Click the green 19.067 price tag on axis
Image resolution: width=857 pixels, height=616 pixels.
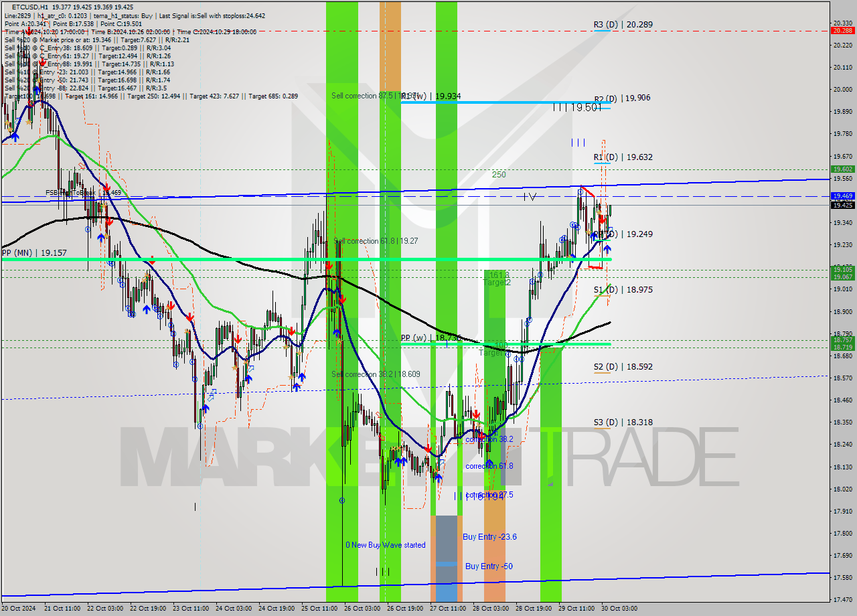click(x=843, y=277)
